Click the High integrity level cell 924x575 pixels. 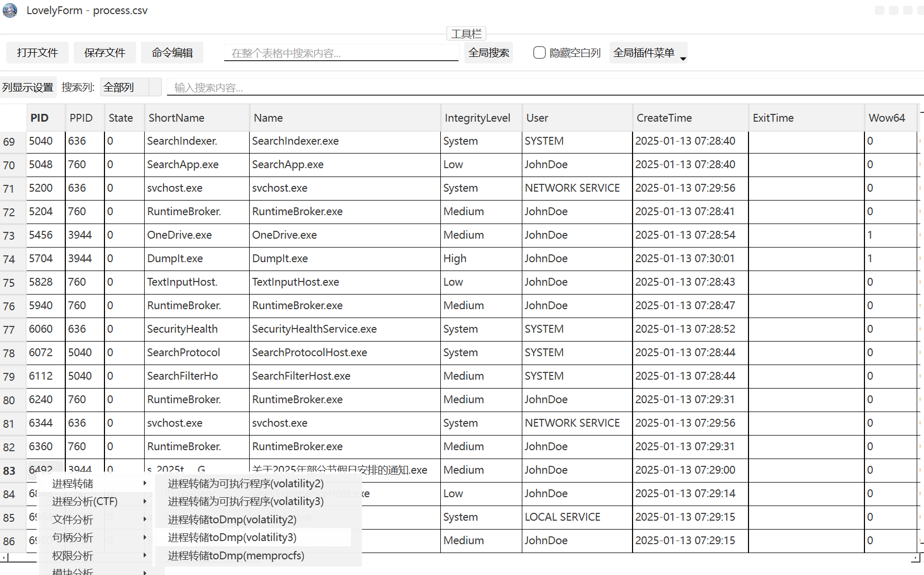click(481, 259)
